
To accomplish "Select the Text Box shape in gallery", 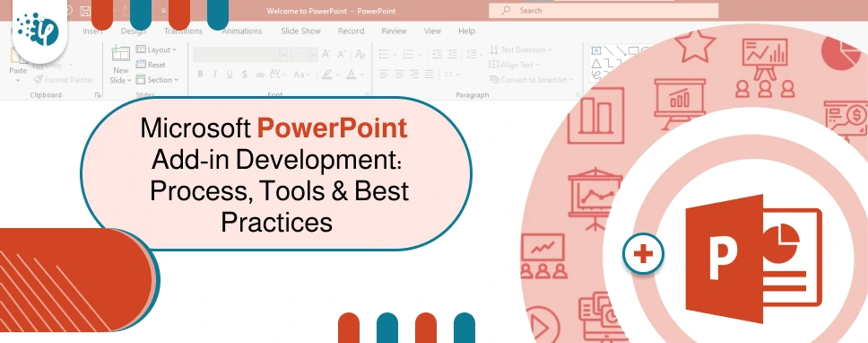I will 596,50.
